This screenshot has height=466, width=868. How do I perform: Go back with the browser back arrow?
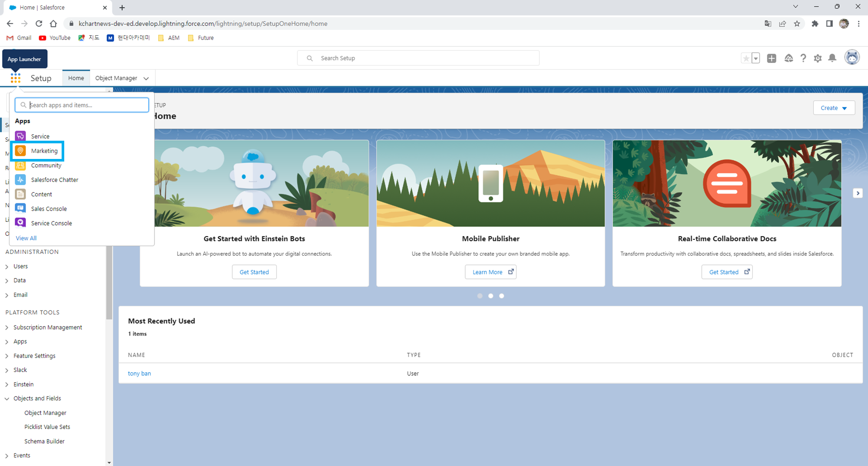point(10,23)
